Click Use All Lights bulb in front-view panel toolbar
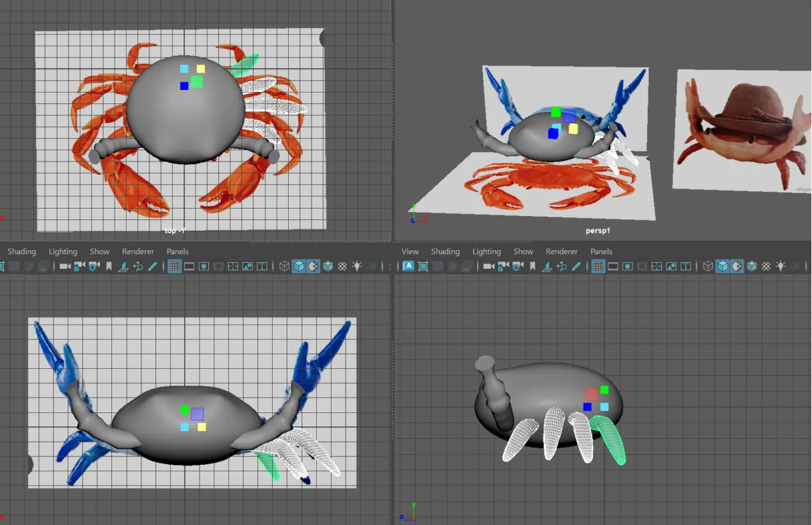The height and width of the screenshot is (525, 812). [x=357, y=266]
